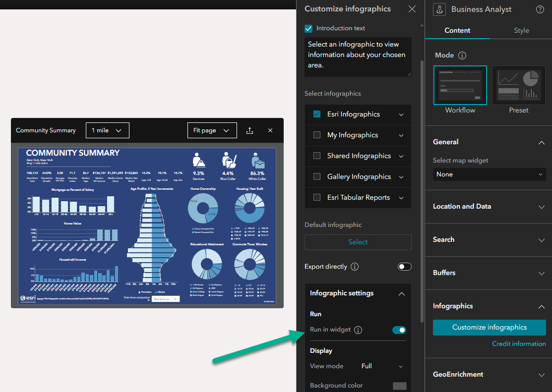Expand the Buffers section

542,274
